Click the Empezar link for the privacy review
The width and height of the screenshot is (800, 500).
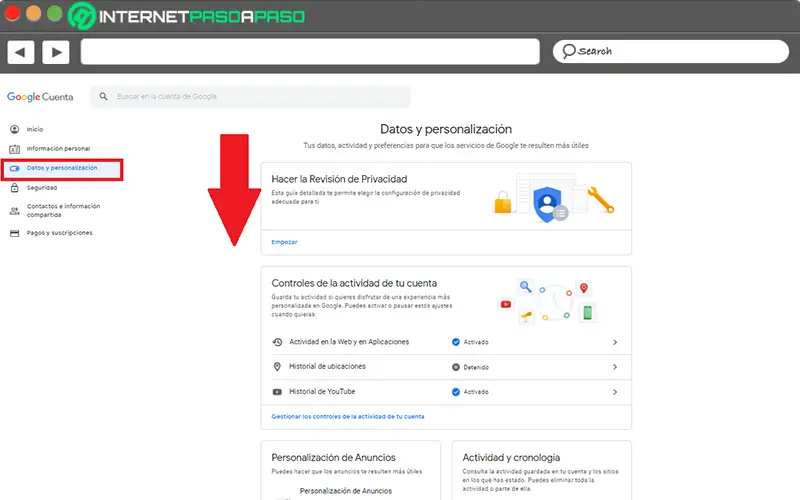284,242
